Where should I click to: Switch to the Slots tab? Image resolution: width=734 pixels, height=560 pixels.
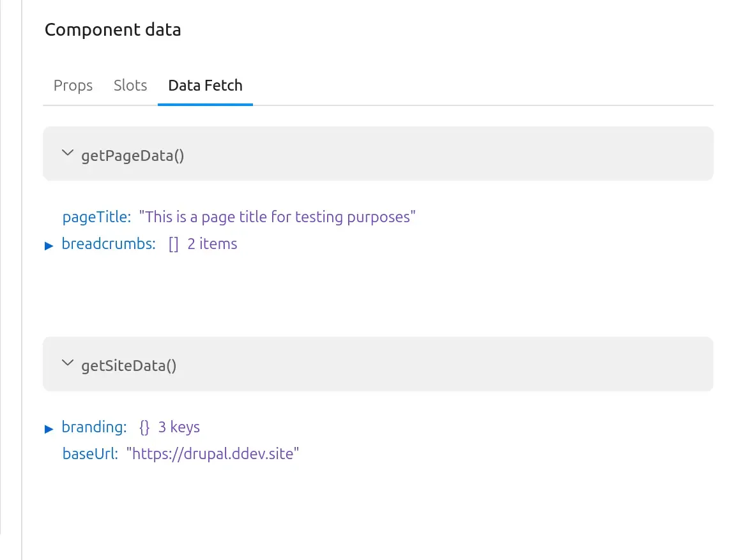click(130, 85)
